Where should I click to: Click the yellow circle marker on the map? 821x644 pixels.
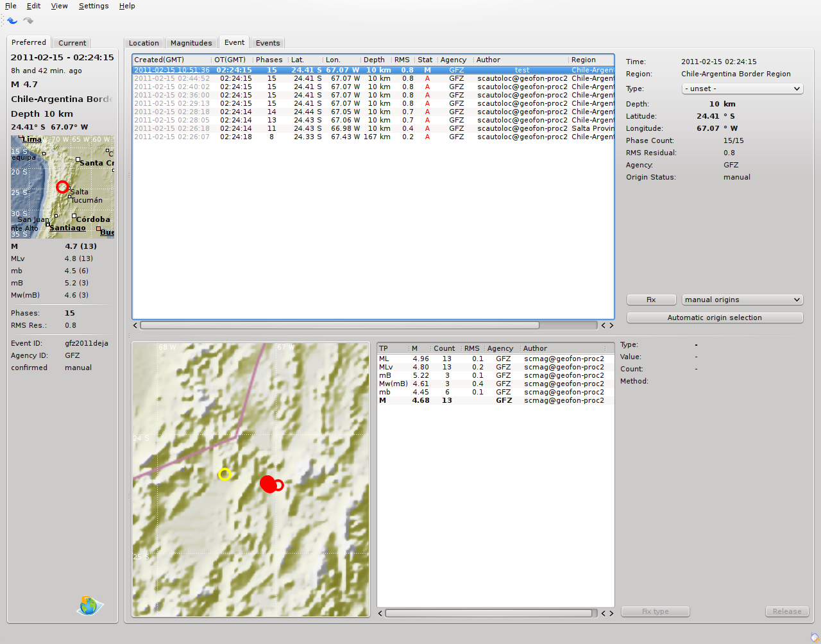point(224,474)
